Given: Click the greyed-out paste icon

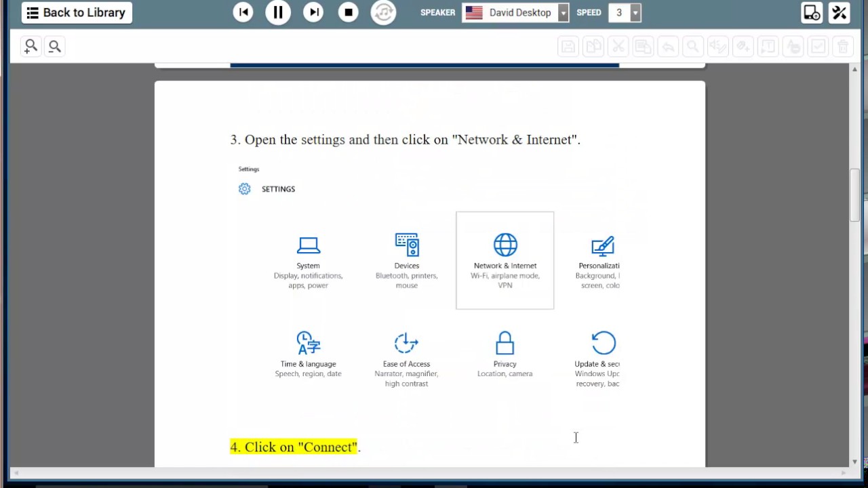Looking at the screenshot, I should coord(643,46).
